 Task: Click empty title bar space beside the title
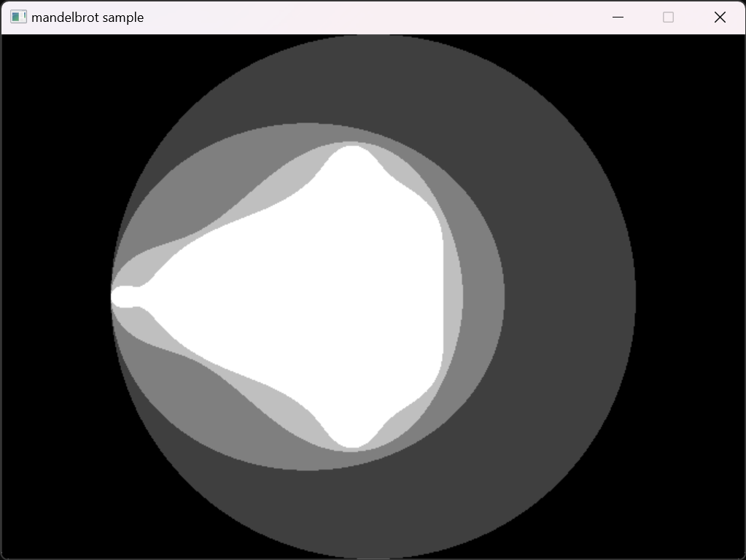(365, 17)
